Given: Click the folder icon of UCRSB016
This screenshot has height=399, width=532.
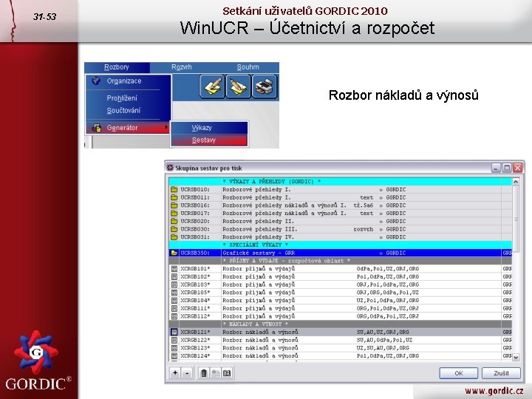Looking at the screenshot, I should [x=174, y=205].
